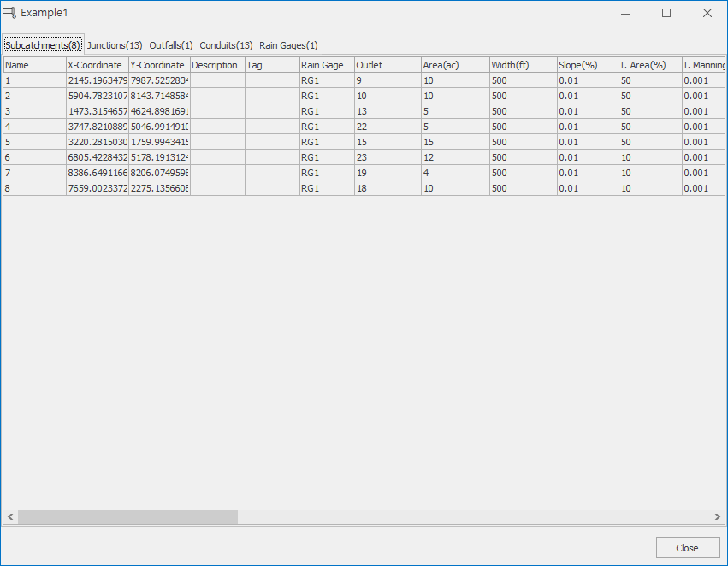This screenshot has width=728, height=566.
Task: Click the X-Coordinate column header
Action: pos(97,65)
